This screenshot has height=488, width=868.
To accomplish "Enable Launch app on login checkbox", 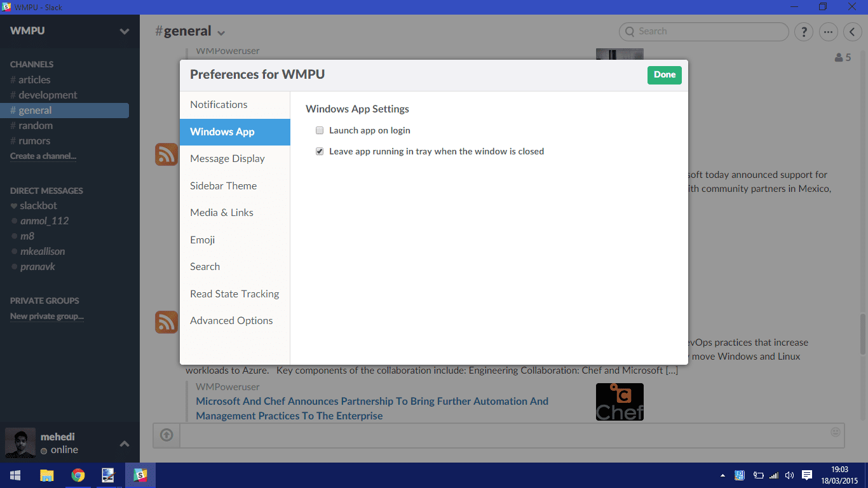I will tap(320, 130).
